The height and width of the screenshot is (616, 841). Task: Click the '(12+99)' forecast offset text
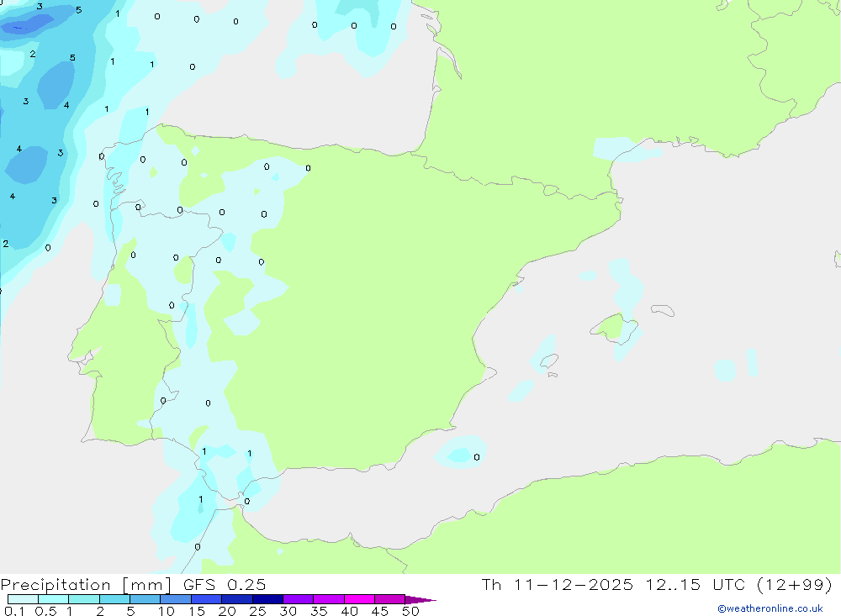point(795,584)
